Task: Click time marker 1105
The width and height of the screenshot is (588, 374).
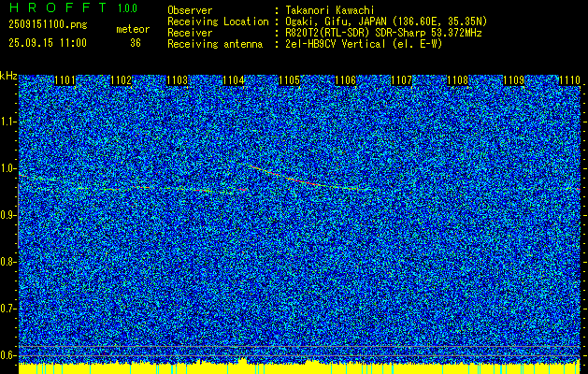Action: click(290, 80)
